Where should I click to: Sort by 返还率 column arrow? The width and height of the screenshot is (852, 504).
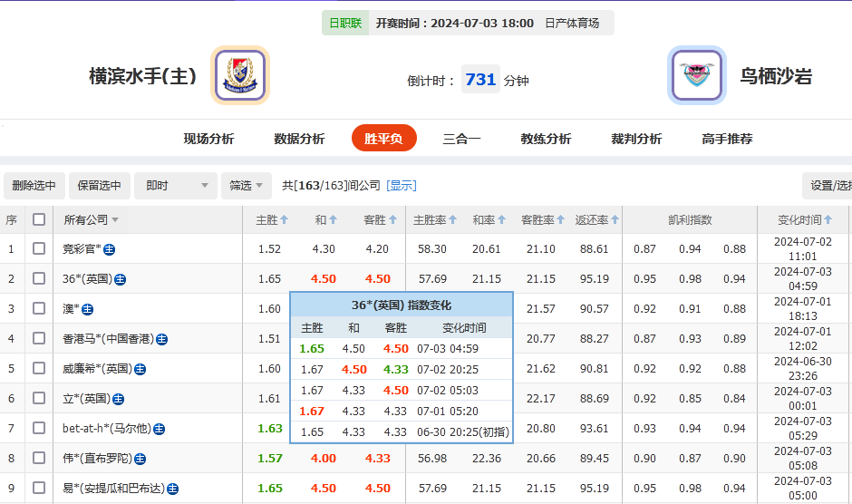tap(615, 219)
